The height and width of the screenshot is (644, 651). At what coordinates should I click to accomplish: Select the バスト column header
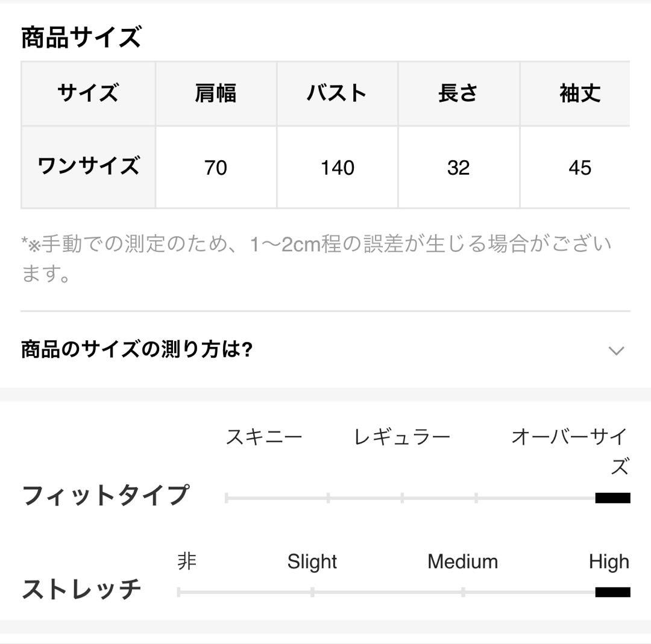point(337,93)
